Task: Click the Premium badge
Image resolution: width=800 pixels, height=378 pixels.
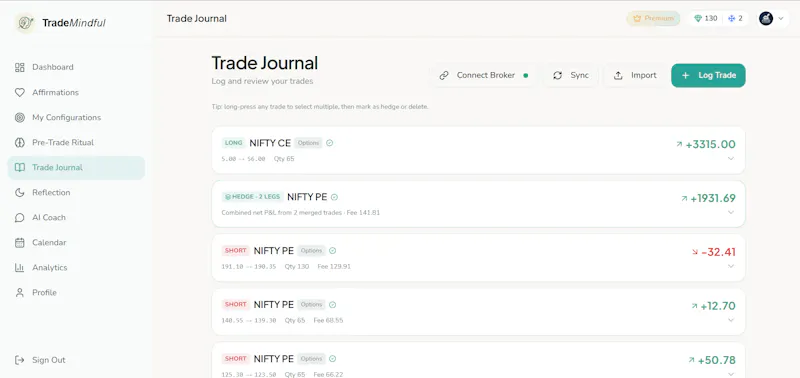Action: pos(653,19)
